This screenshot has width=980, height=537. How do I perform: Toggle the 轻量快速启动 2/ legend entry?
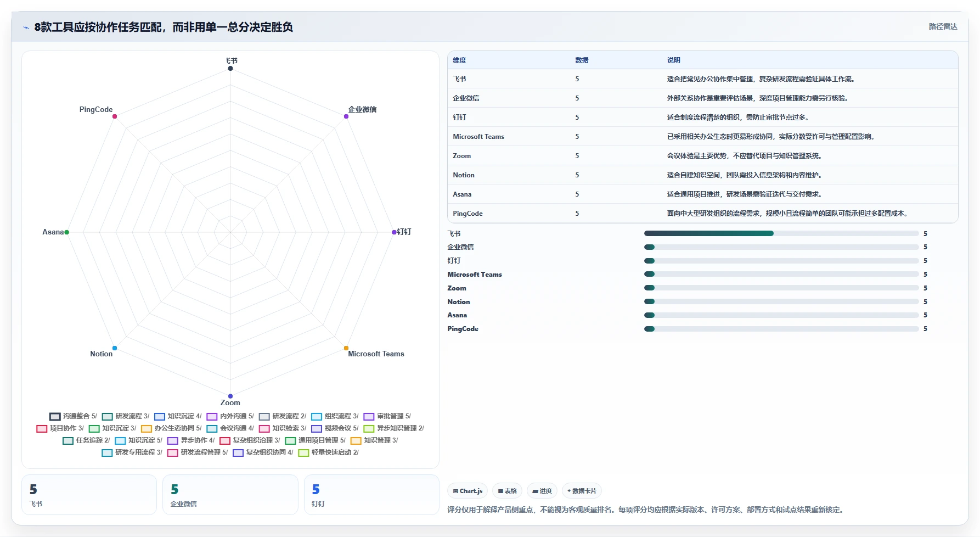click(329, 452)
